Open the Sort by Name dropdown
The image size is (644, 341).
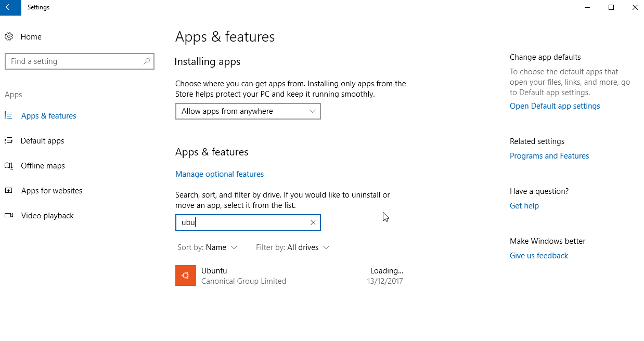(x=208, y=247)
